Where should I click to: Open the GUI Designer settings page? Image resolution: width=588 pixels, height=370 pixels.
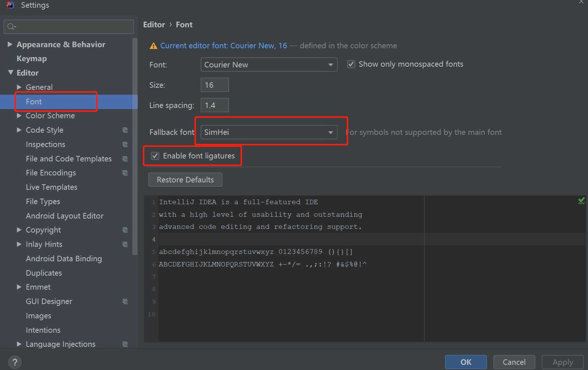[x=49, y=301]
